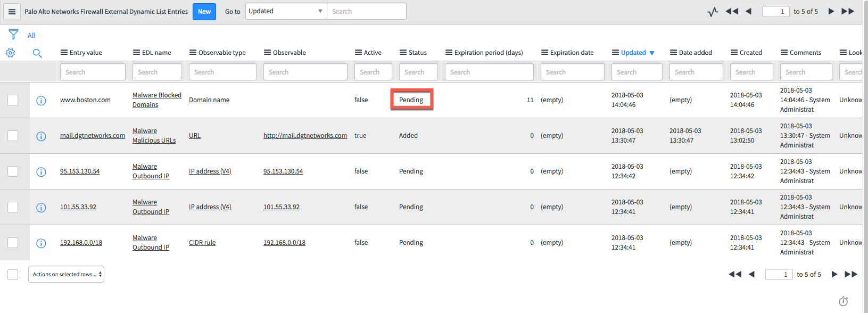Focus the Entry value column search box
The width and height of the screenshot is (868, 313).
click(x=93, y=72)
